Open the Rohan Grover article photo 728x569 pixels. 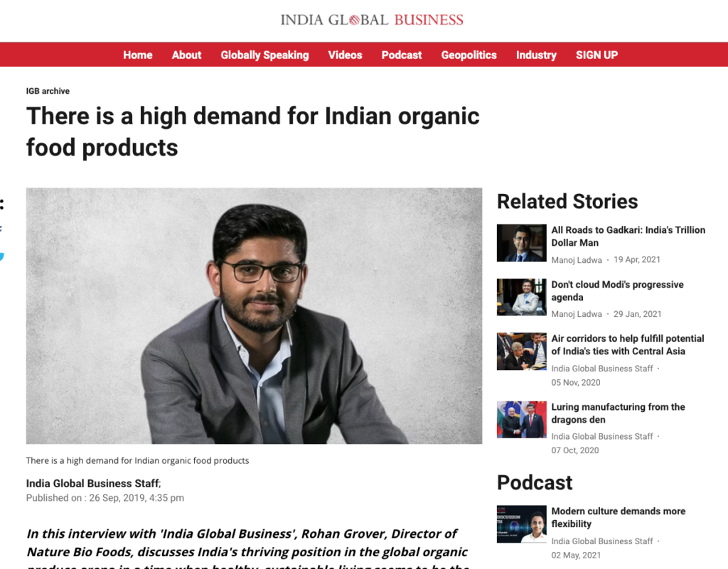[254, 316]
